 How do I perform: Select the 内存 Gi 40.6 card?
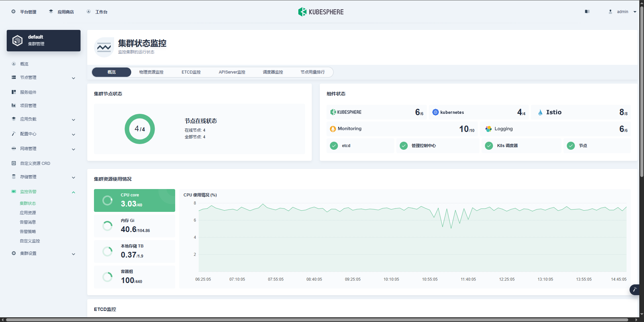(x=135, y=226)
